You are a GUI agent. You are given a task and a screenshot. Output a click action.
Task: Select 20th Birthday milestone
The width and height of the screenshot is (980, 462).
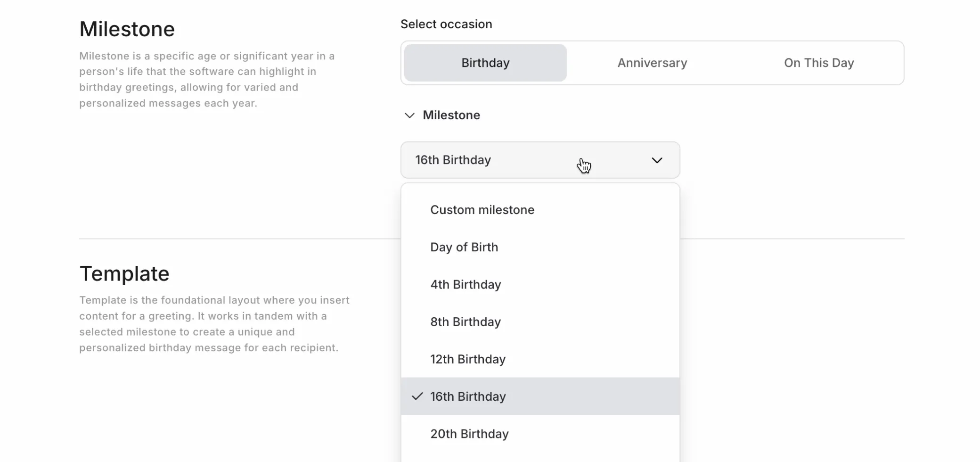point(469,434)
